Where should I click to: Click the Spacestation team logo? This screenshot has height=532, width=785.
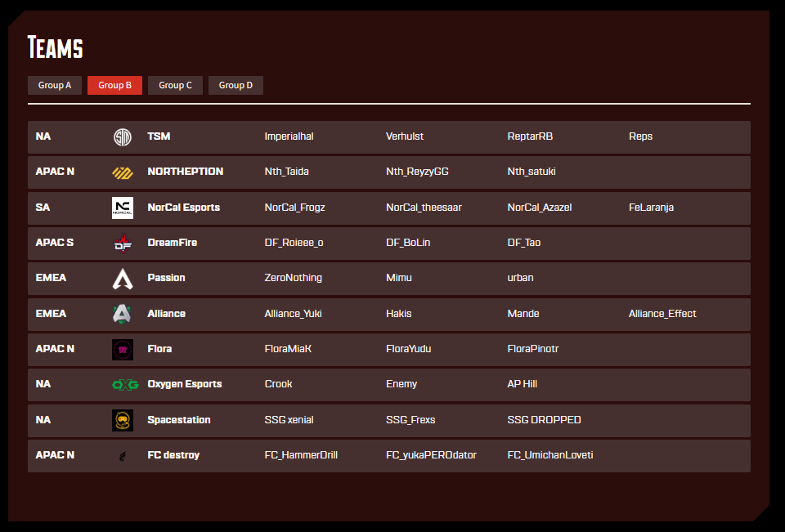122,420
